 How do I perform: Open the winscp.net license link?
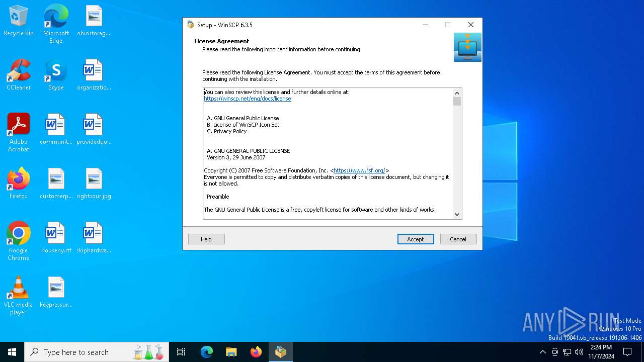tap(248, 99)
